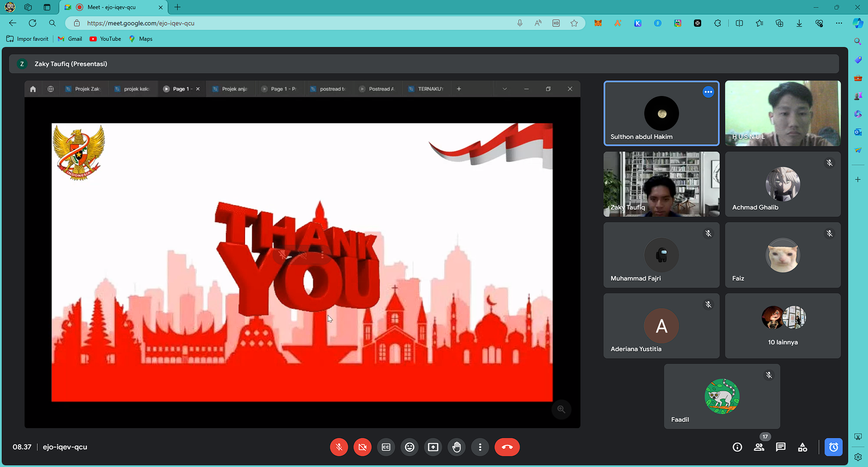
Task: Expand the 10 lainnya participants tile
Action: point(783,326)
